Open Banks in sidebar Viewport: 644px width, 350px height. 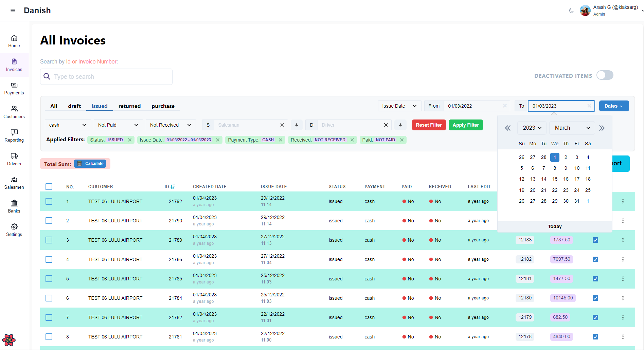click(x=14, y=207)
